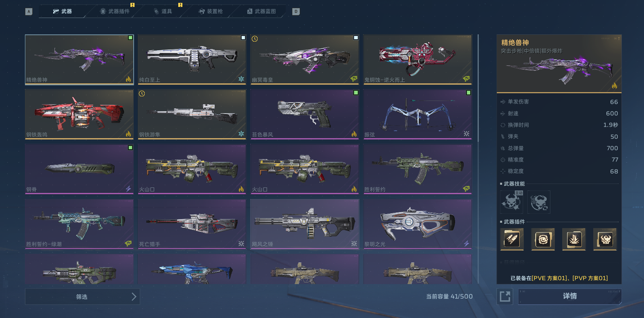Click the 详情 details button
The image size is (644, 318).
(570, 296)
